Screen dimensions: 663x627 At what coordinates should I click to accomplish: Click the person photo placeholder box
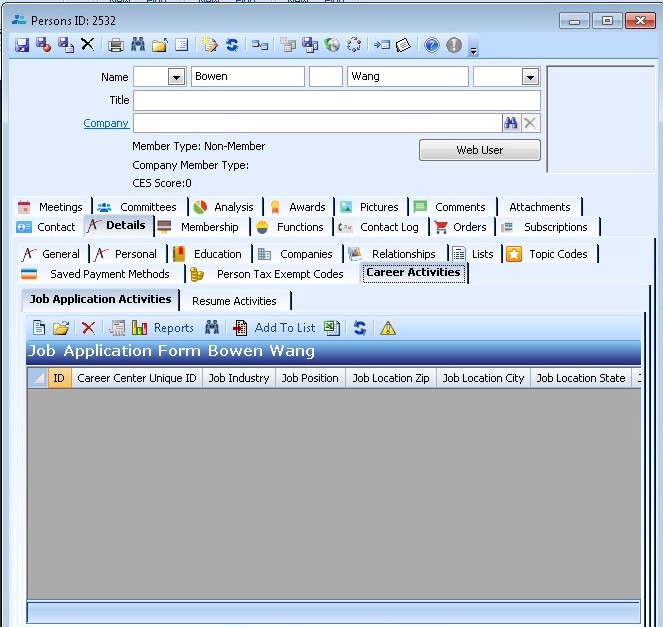tap(600, 119)
